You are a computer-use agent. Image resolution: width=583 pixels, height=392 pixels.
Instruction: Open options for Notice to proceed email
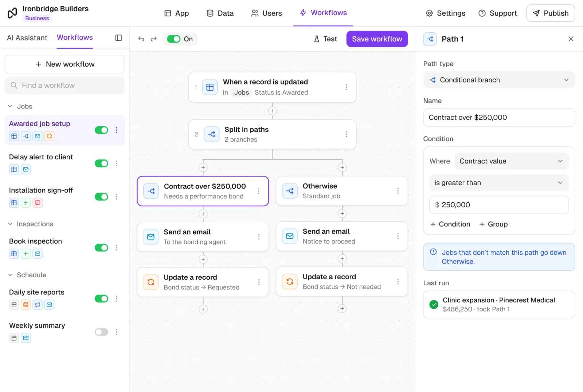398,236
